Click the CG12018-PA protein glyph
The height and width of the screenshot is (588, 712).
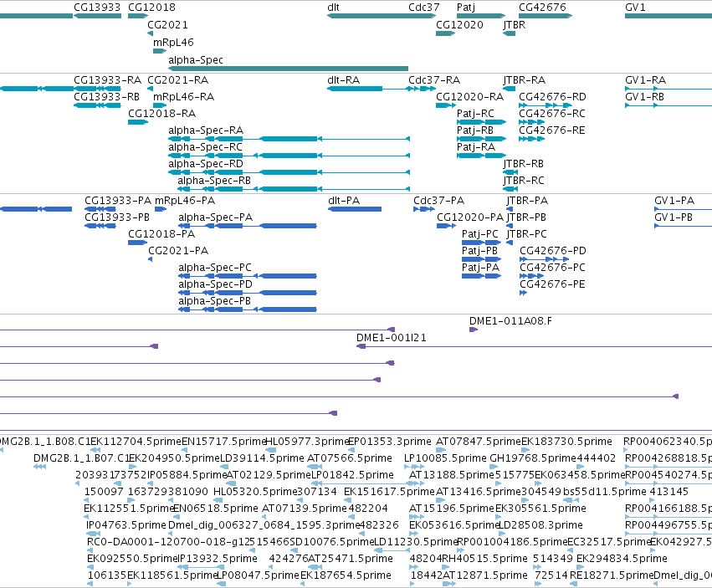pos(137,243)
